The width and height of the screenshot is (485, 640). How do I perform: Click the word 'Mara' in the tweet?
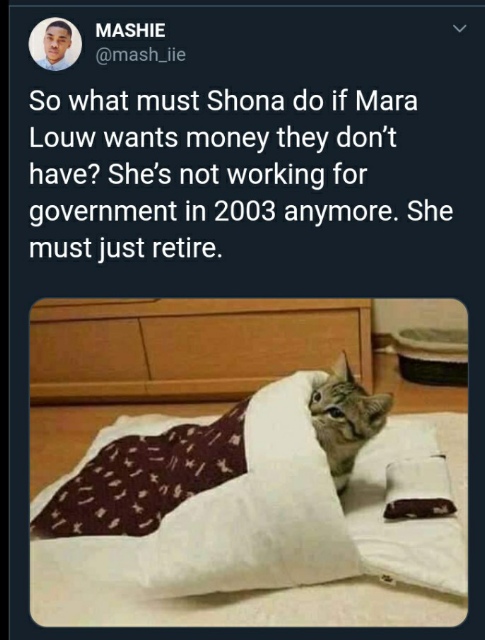tap(386, 102)
